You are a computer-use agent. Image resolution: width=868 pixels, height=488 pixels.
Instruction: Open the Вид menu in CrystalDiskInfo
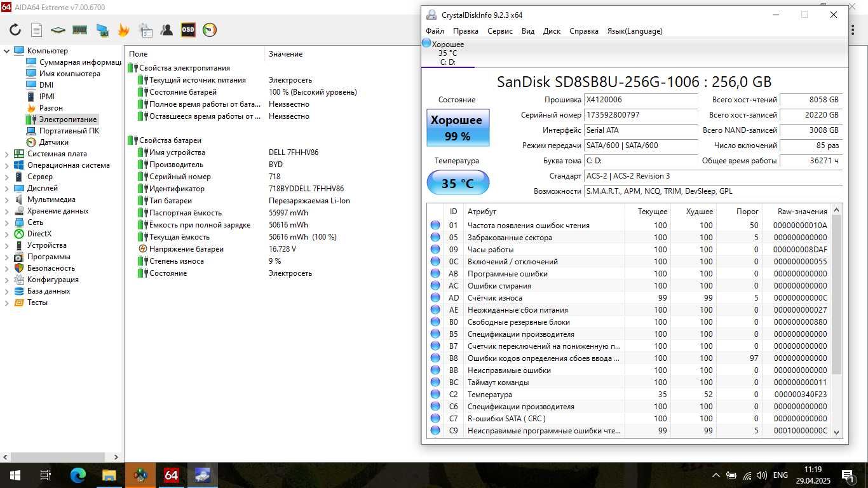click(528, 31)
